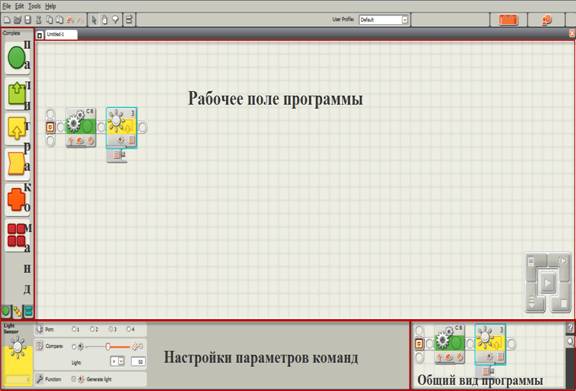Click the Download and Run play button
The width and height of the screenshot is (576, 391).
pyautogui.click(x=547, y=283)
